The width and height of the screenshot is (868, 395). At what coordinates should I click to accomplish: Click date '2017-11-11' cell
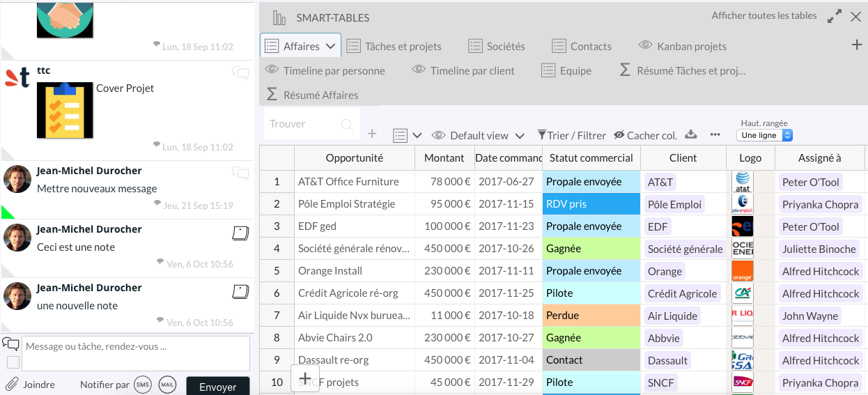[508, 271]
